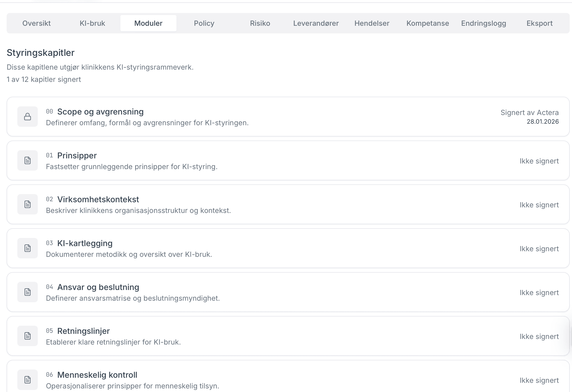Open the Endringslogg tab
The image size is (572, 392).
[x=484, y=23]
